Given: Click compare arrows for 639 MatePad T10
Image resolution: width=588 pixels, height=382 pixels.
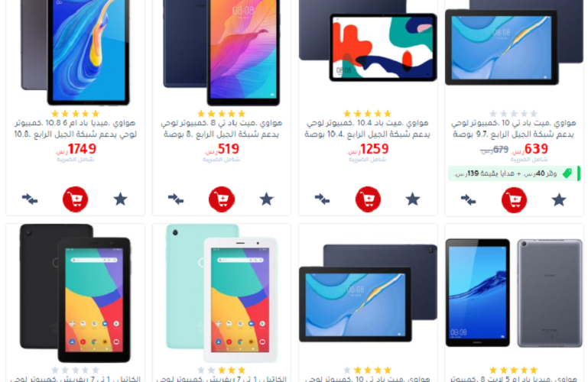Looking at the screenshot, I should [469, 200].
